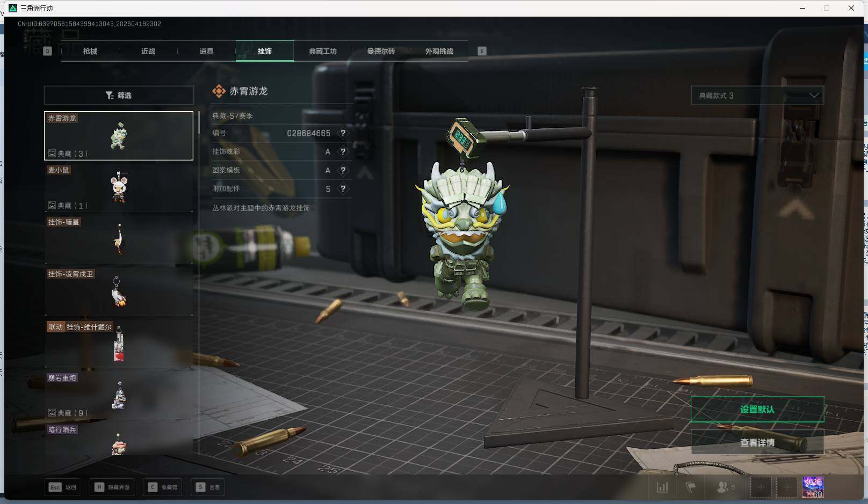Image resolution: width=868 pixels, height=504 pixels.
Task: Click the 赤霄游龙 title rarity icon
Action: point(219,91)
